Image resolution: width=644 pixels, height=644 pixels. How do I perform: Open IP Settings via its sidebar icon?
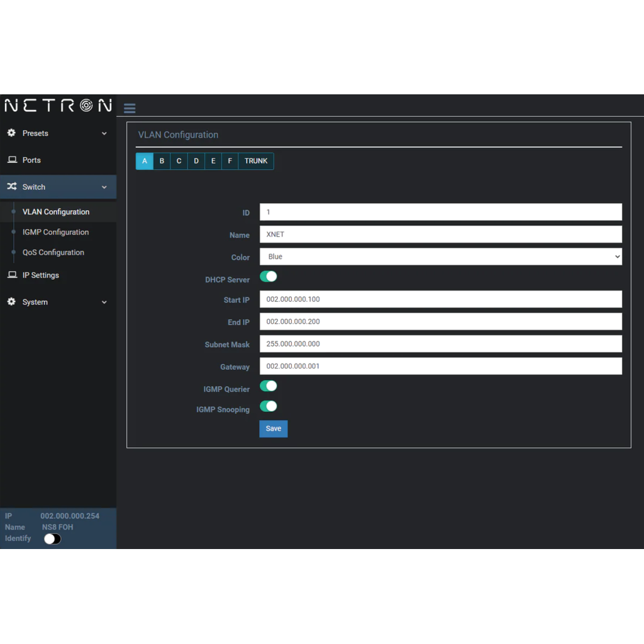pyautogui.click(x=11, y=275)
